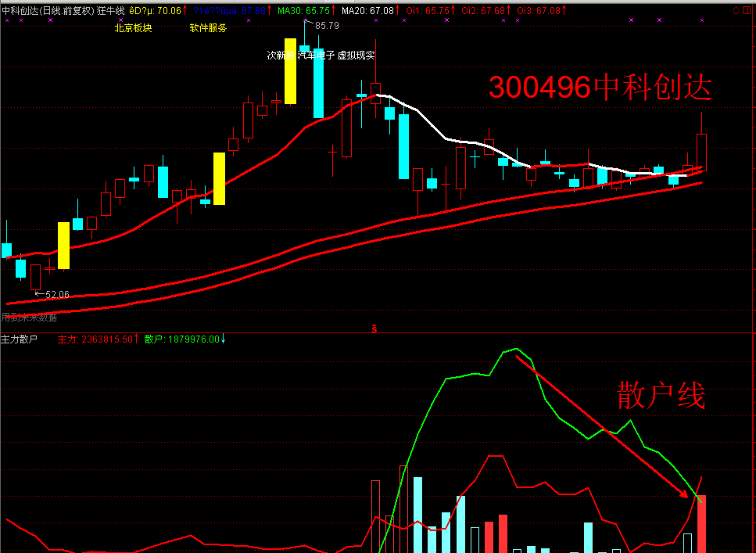Click the 52.06 low price label

[x=57, y=294]
